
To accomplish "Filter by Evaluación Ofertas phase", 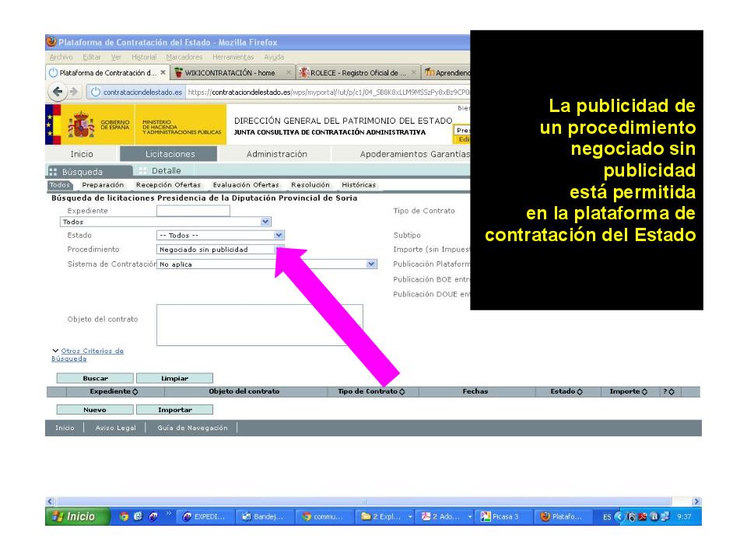I will click(246, 185).
